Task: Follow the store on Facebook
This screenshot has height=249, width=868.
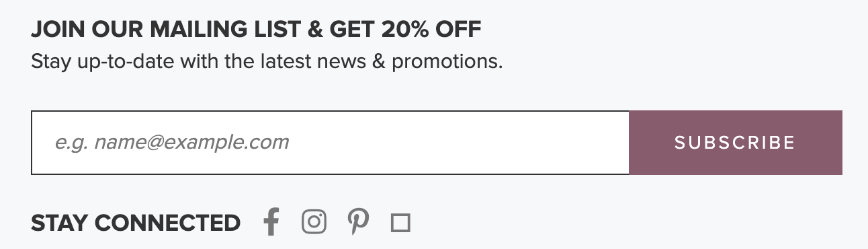Action: (x=271, y=222)
